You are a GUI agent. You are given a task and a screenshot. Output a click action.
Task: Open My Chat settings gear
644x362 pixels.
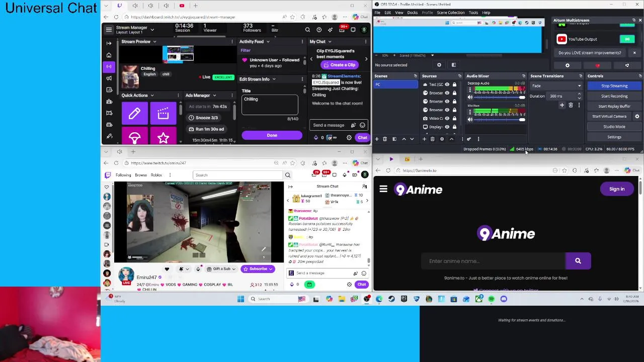pos(349,138)
